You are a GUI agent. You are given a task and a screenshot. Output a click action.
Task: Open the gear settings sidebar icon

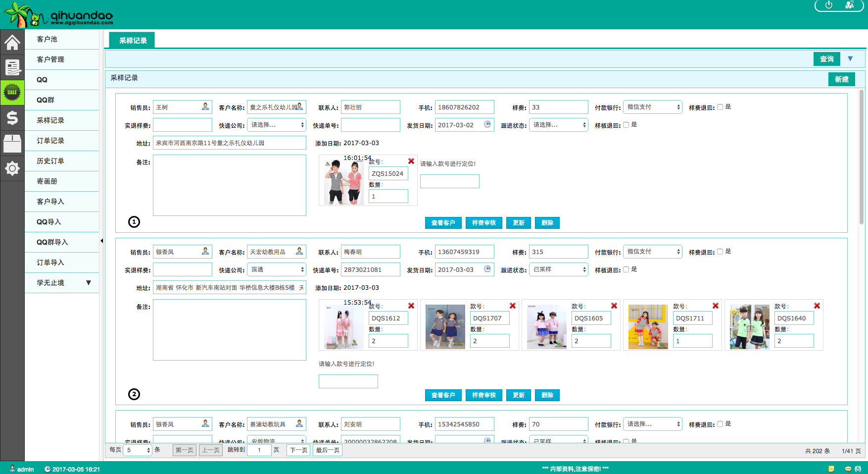click(12, 168)
